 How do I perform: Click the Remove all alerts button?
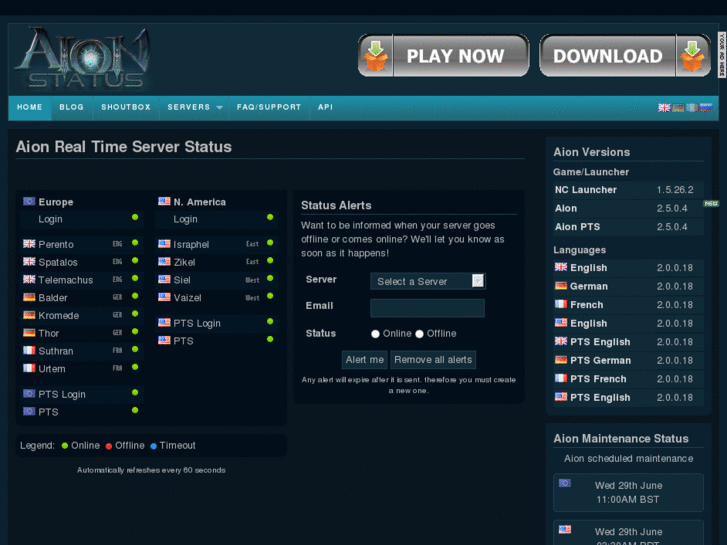pyautogui.click(x=433, y=360)
